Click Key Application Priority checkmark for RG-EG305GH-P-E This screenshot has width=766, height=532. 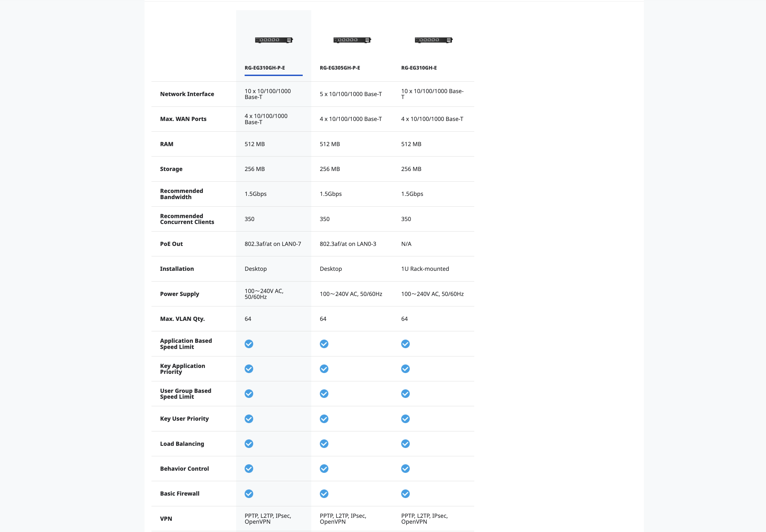click(x=324, y=369)
